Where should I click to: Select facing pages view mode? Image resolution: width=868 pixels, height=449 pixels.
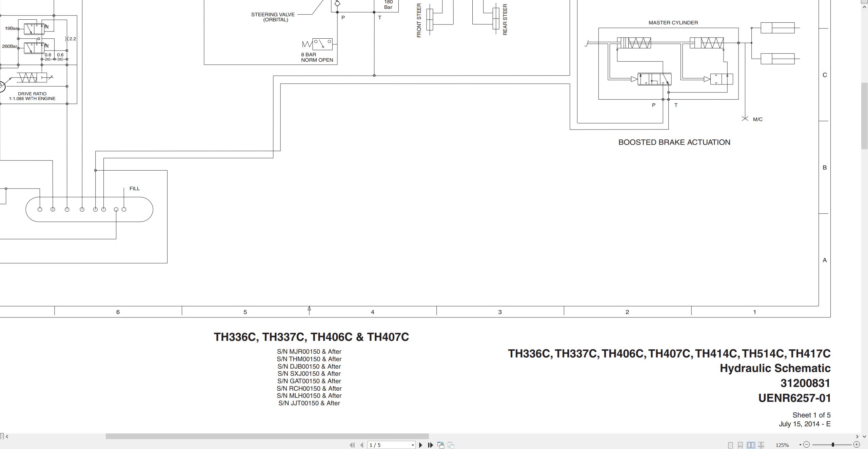click(751, 445)
